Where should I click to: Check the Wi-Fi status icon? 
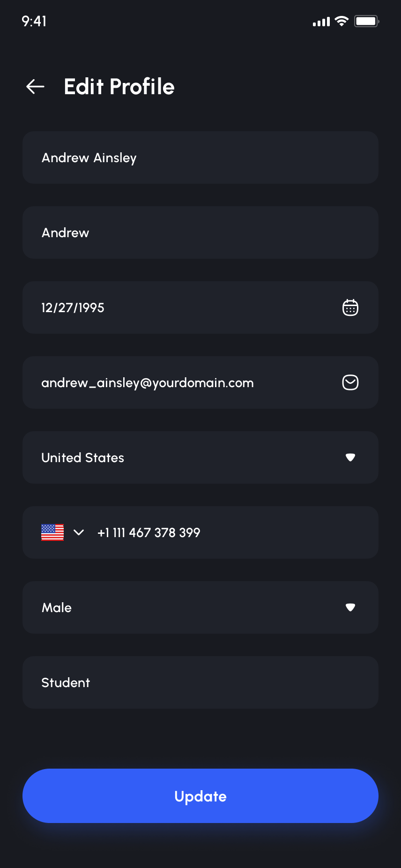coord(342,22)
